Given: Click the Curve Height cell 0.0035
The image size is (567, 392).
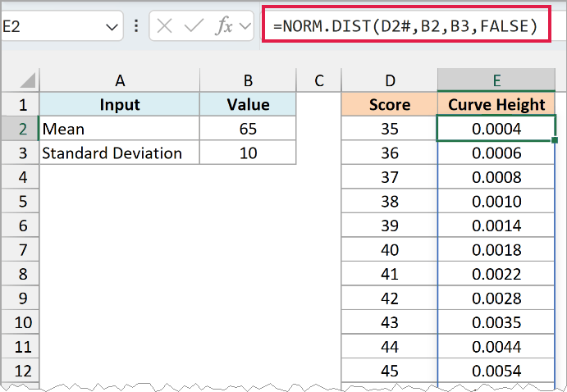Looking at the screenshot, I should 496,322.
